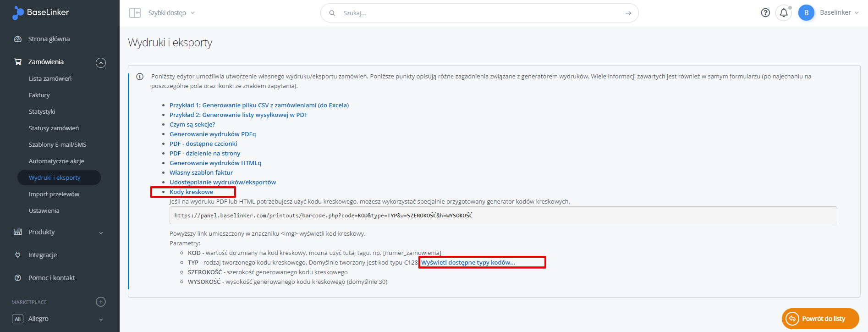Open Szablony E-mail/SMS
The height and width of the screenshot is (332, 868).
click(x=57, y=144)
